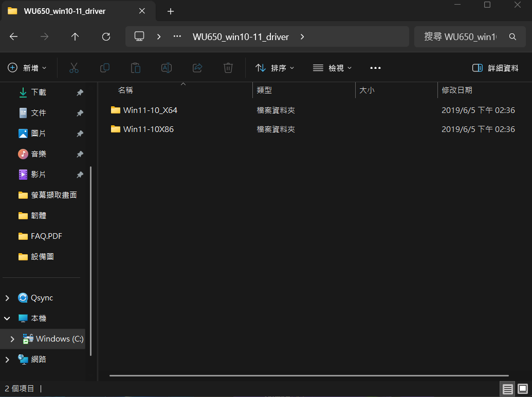Open the 新增 new item menu

click(27, 68)
